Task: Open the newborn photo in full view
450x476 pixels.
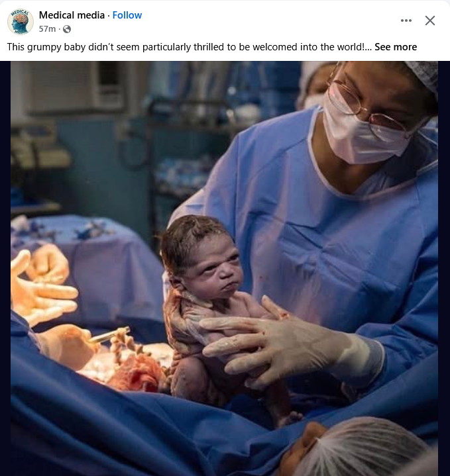Action: 224,268
